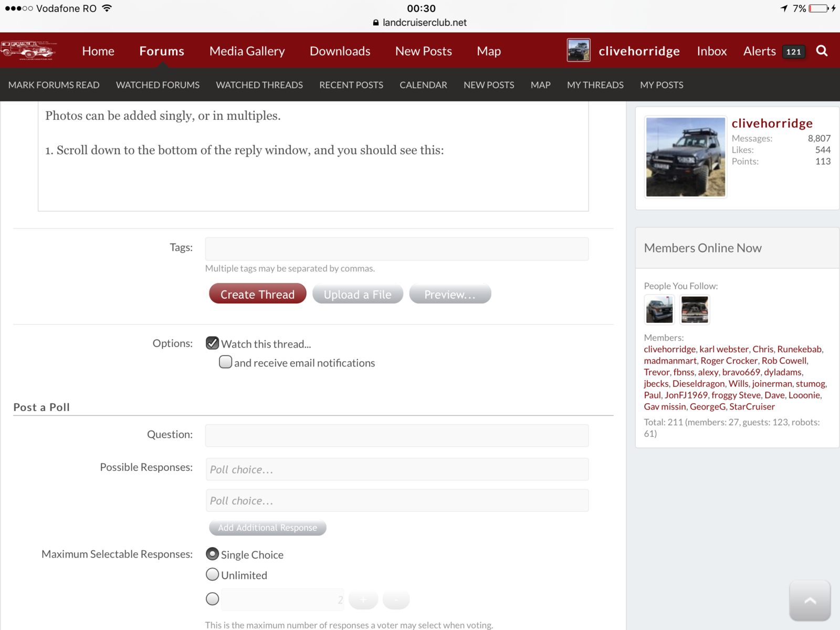Image resolution: width=840 pixels, height=630 pixels.
Task: Open first followed member's avatar
Action: coord(659,309)
